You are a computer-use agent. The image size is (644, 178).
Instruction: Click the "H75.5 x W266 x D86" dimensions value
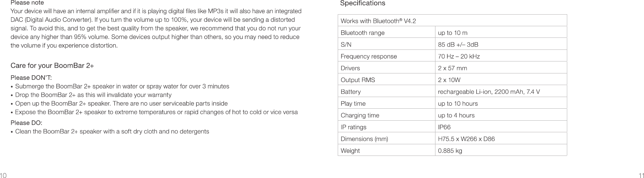pos(466,139)
